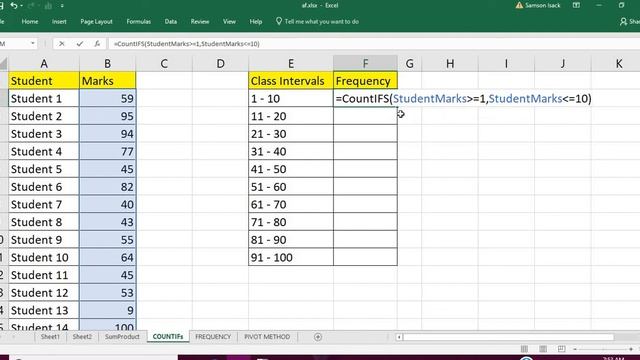Switch to Page Layout view in status bar

pos(543,349)
